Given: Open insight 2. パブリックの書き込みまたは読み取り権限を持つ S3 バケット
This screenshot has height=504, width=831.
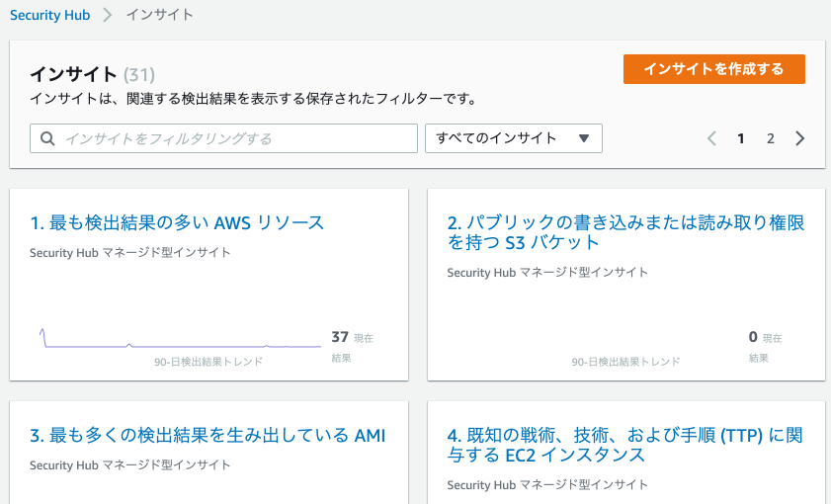Looking at the screenshot, I should tap(625, 232).
